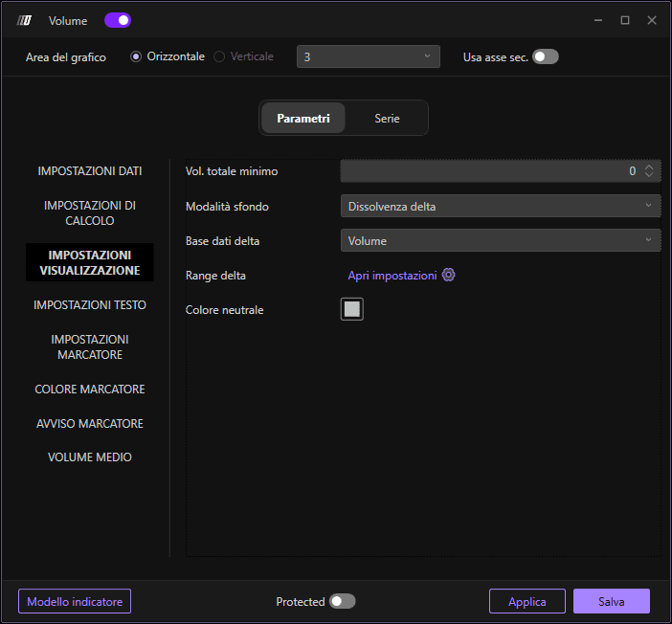672x624 pixels.
Task: Click the gear icon beside Apri impostazioni
Action: [x=448, y=275]
